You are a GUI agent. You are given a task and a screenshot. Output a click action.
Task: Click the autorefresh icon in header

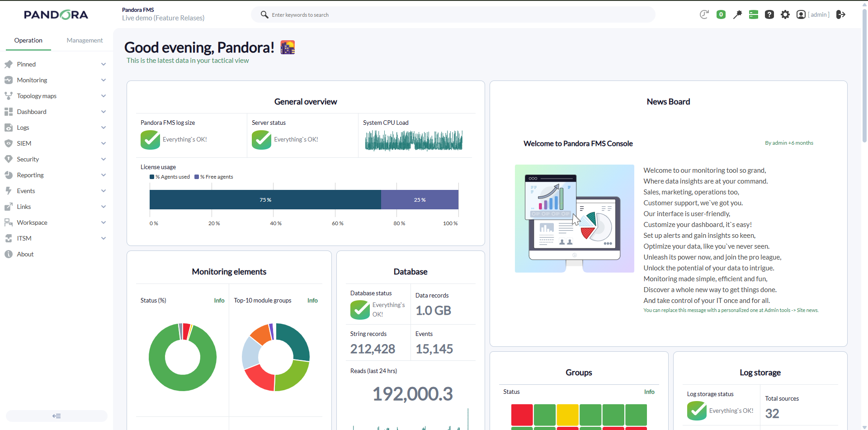pyautogui.click(x=704, y=14)
